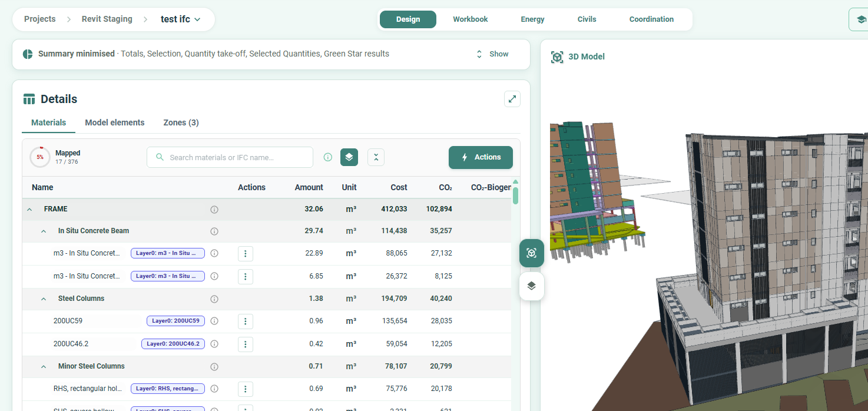This screenshot has width=868, height=411.
Task: Click info icon on the FRAME row
Action: (214, 209)
